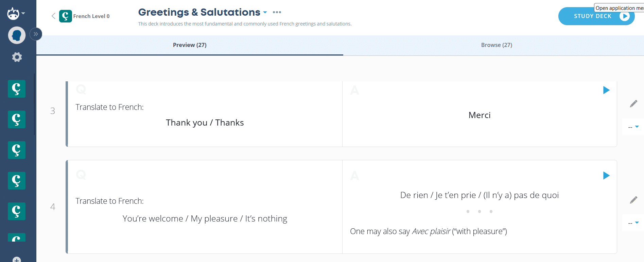Click the STUDY DECK button

tap(596, 16)
